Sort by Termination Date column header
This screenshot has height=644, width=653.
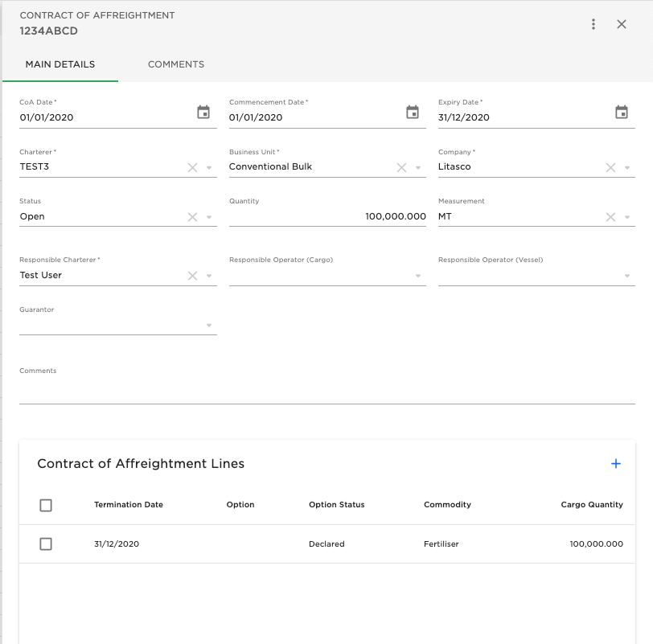(x=129, y=505)
